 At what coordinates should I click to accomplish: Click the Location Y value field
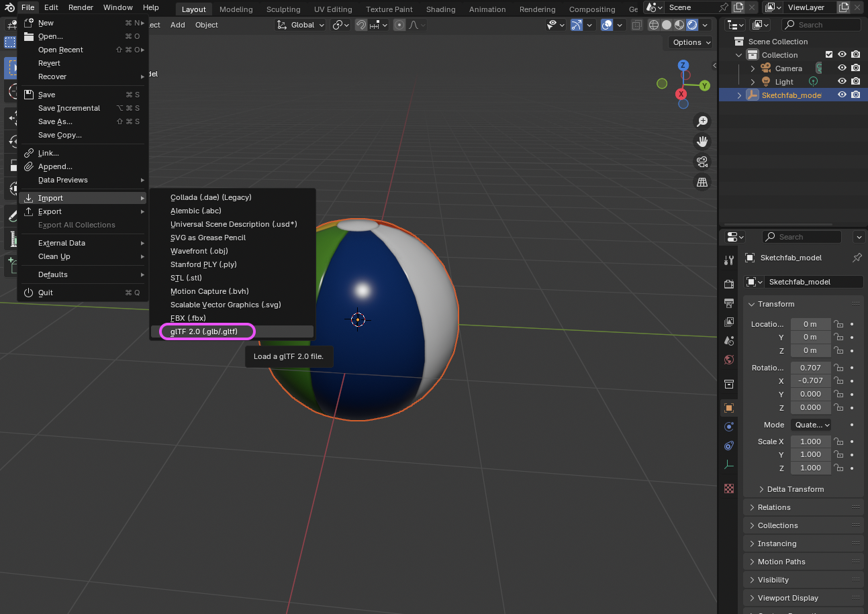pos(810,337)
